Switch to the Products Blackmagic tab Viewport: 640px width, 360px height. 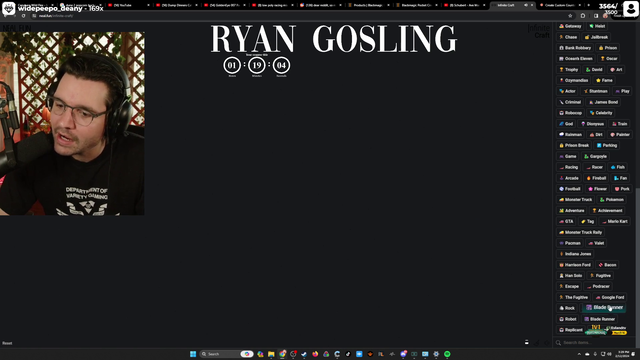tap(368, 5)
